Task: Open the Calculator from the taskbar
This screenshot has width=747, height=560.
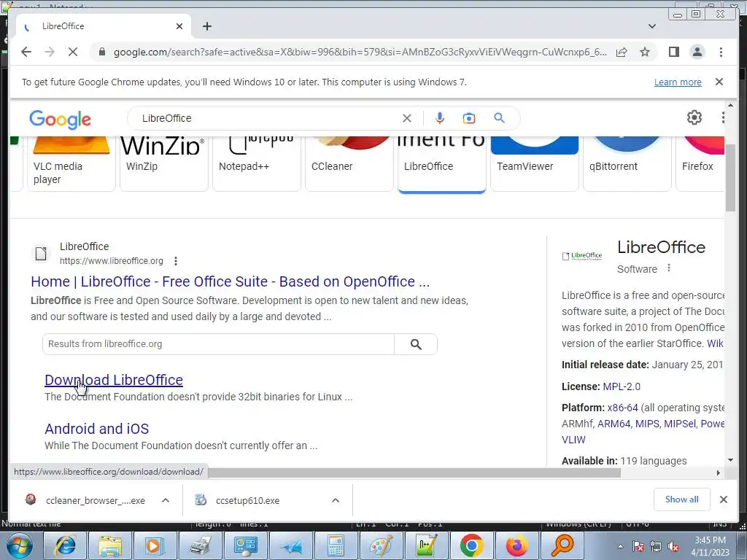Action: [x=336, y=546]
